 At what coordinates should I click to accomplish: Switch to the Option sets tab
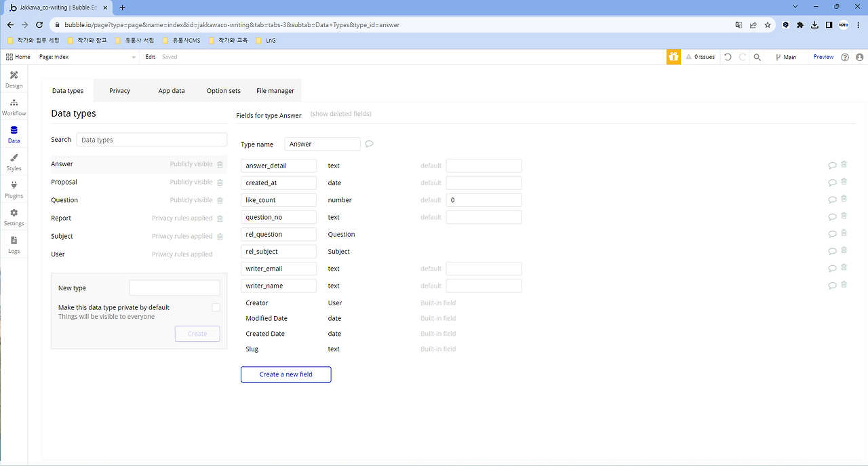click(224, 91)
